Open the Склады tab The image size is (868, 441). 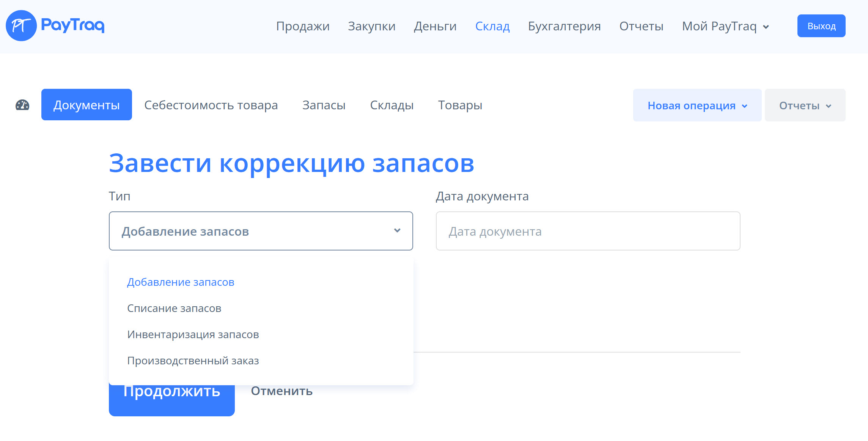[x=392, y=105]
